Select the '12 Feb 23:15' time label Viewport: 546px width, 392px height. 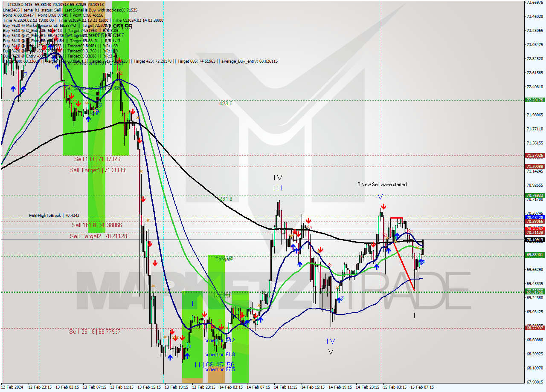coord(40,387)
